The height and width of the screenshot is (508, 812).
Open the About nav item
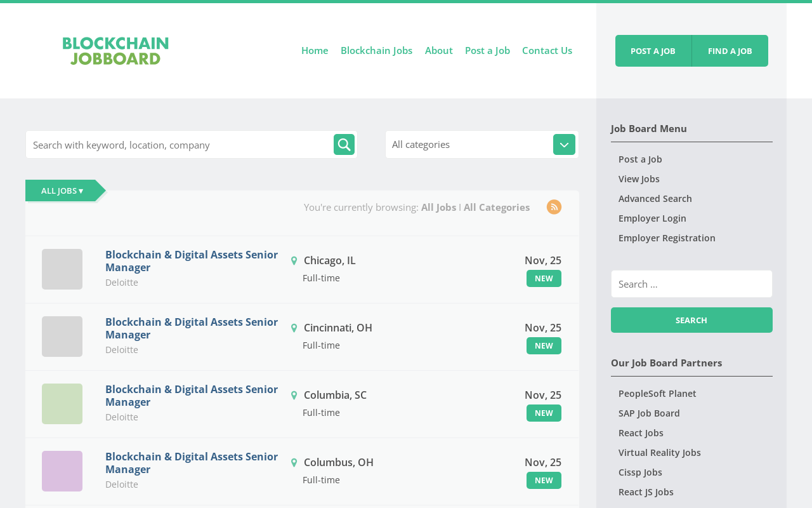439,50
